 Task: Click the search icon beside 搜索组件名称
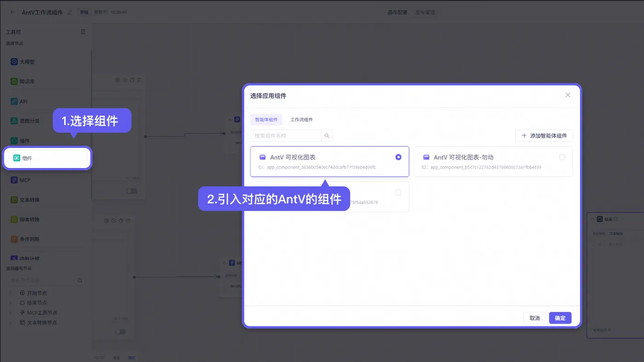(327, 136)
